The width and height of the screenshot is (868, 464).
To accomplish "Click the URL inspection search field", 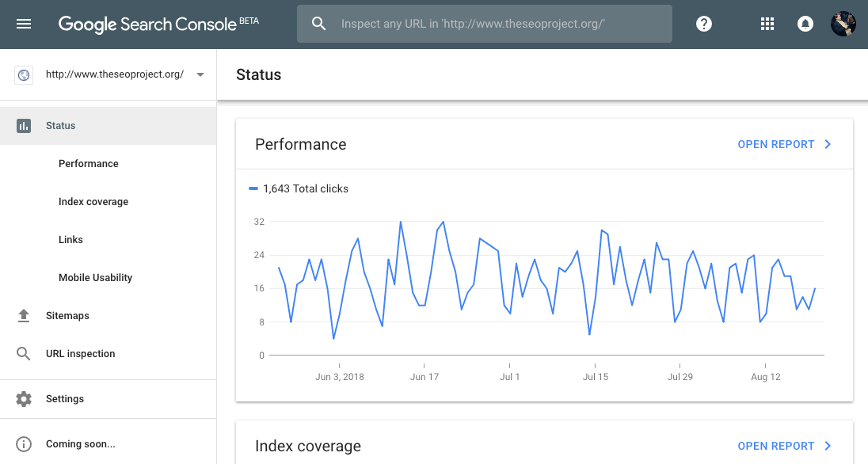I will [x=485, y=24].
